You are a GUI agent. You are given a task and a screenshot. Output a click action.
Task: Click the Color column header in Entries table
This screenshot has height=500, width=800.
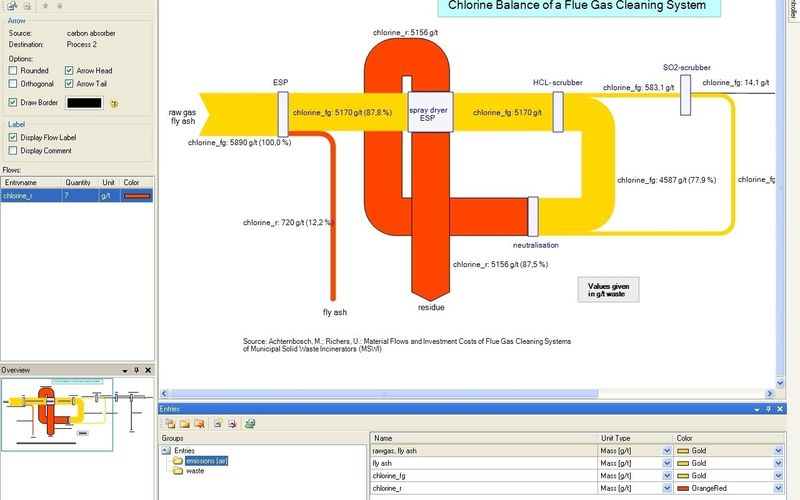[729, 438]
